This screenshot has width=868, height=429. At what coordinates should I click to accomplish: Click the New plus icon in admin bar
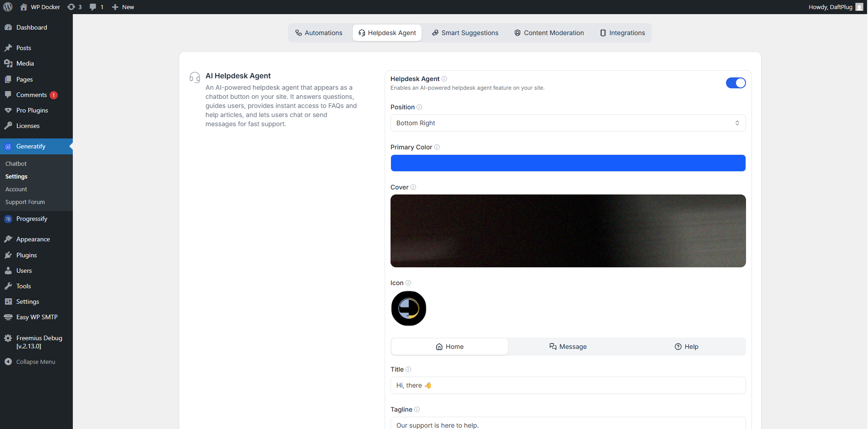(x=115, y=7)
